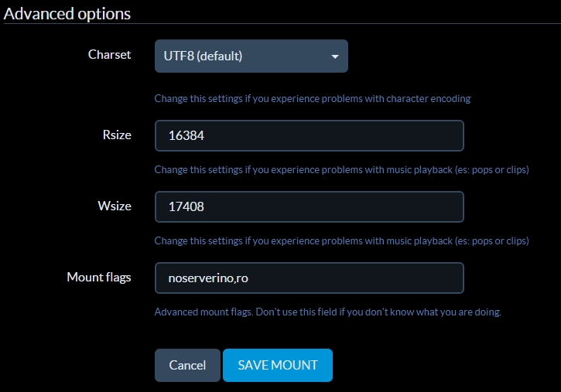Click the advanced mount flags warning text
Image resolution: width=561 pixels, height=392 pixels.
click(327, 312)
